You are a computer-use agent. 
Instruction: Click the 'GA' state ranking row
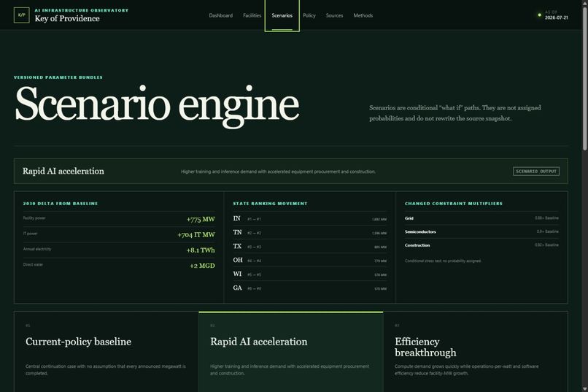(310, 288)
